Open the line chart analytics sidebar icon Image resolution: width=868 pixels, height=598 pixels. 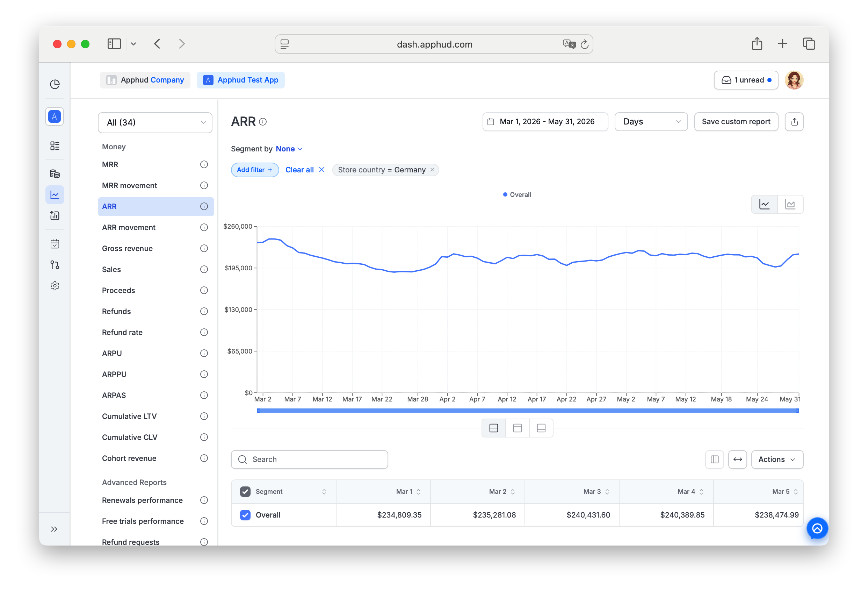pos(55,195)
